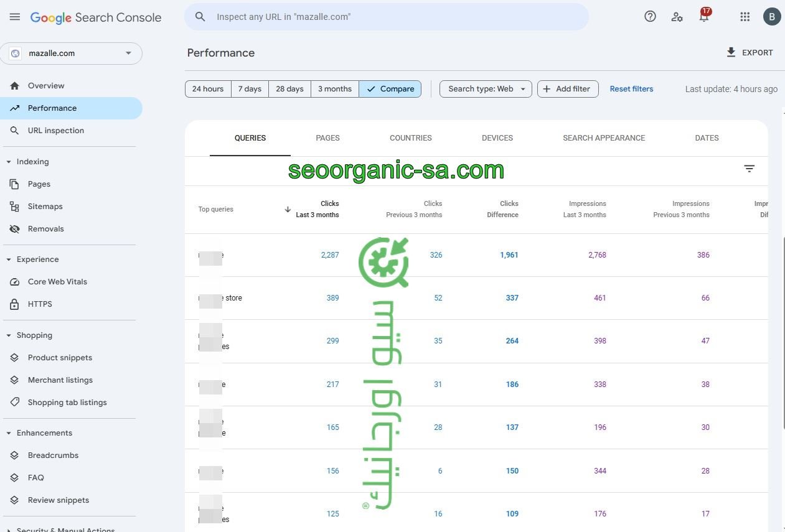This screenshot has height=532, width=785.
Task: Click the Export button
Action: click(x=750, y=53)
